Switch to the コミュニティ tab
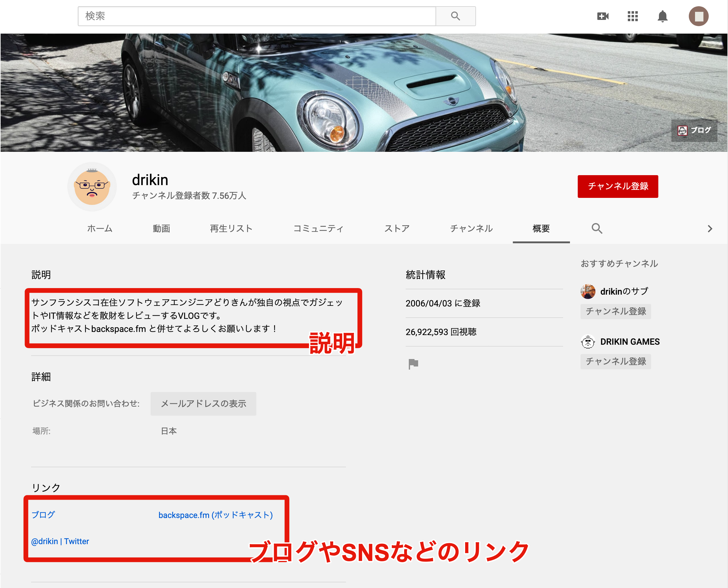 (318, 229)
